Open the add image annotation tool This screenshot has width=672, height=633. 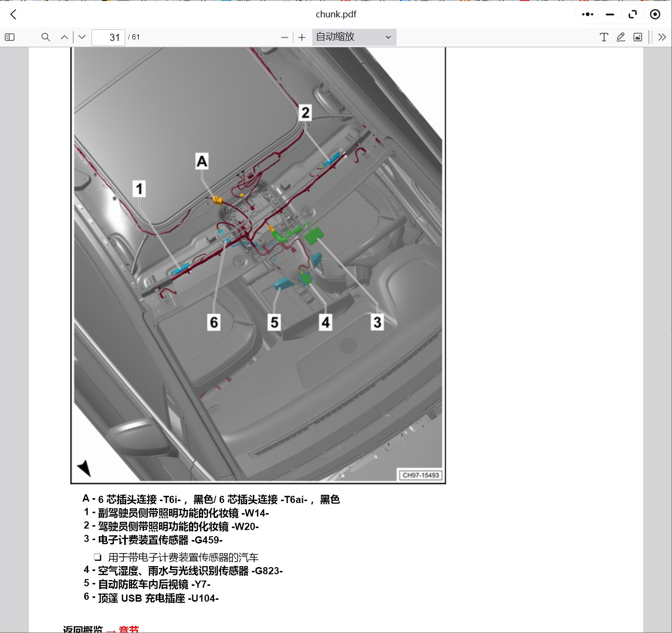(x=637, y=37)
